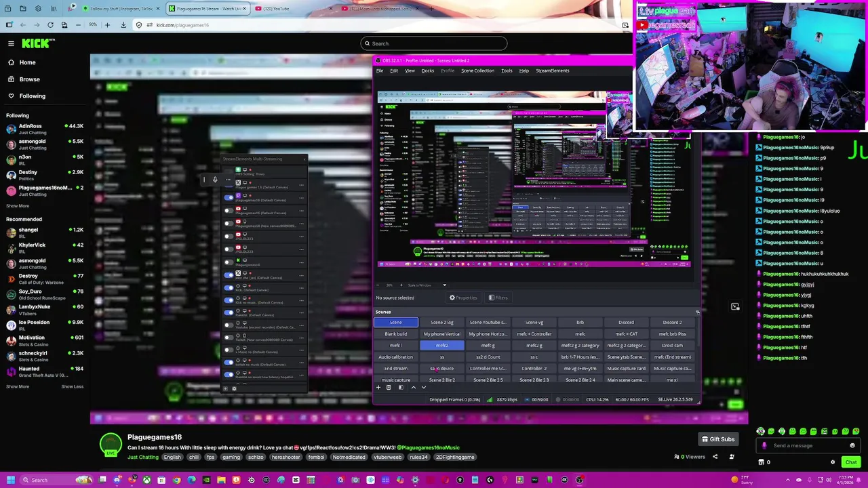Click the chat message input
This screenshot has height=488, width=868.
coord(807,445)
